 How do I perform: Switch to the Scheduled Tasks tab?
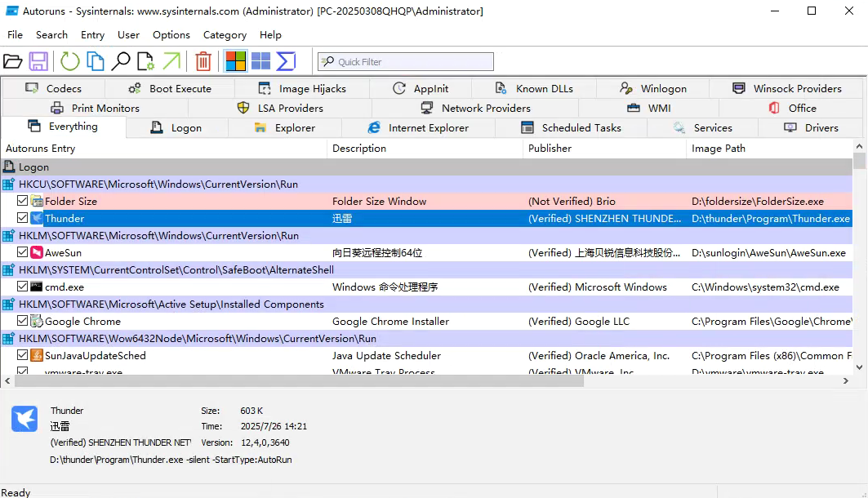click(x=572, y=128)
